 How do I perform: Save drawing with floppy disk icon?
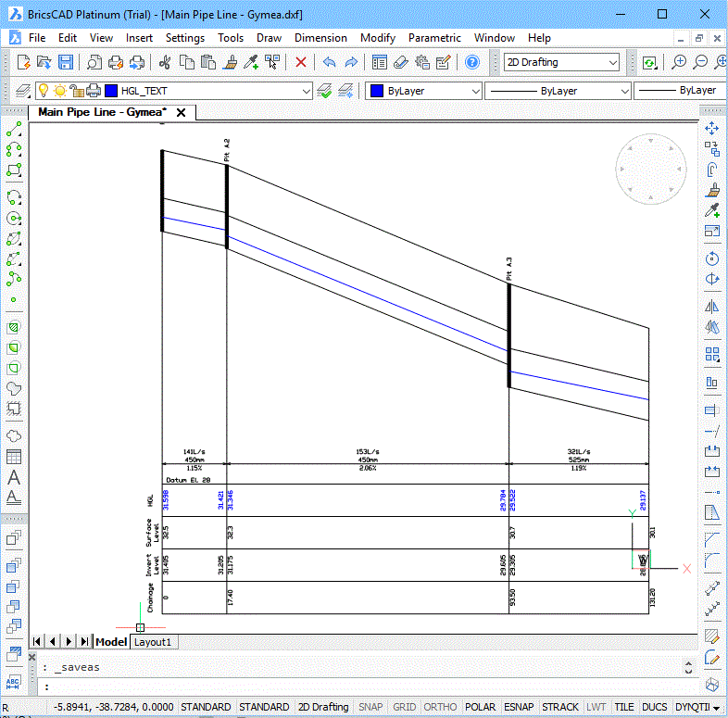point(66,62)
